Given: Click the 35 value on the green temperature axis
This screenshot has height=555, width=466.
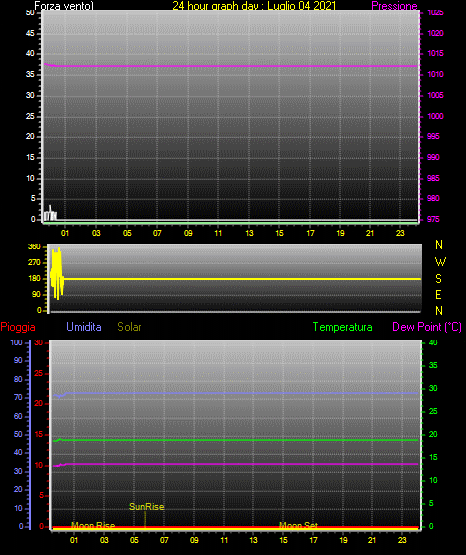Looking at the screenshot, I should coord(433,365).
